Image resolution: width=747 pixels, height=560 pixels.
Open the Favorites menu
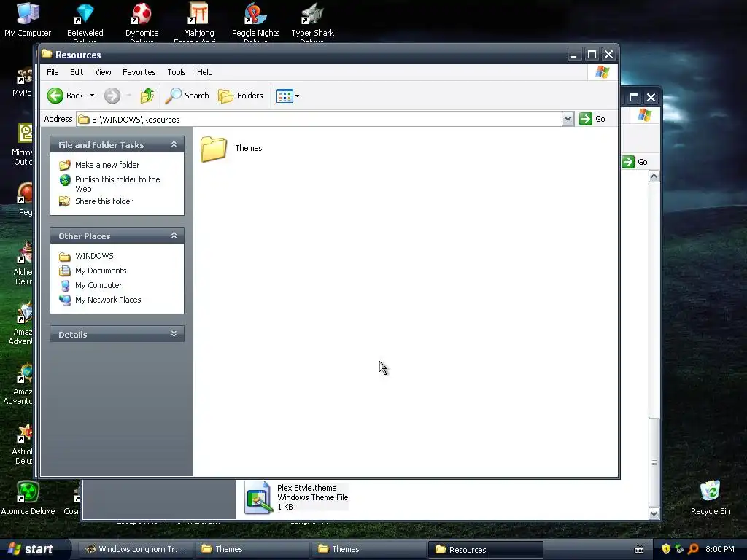(139, 72)
